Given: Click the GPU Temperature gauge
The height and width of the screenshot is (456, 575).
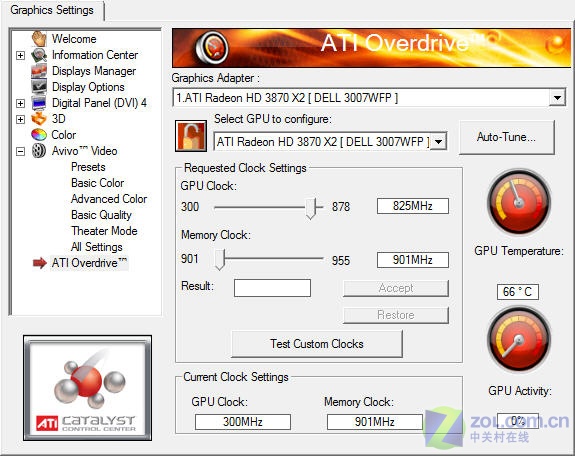Looking at the screenshot, I should click(519, 202).
